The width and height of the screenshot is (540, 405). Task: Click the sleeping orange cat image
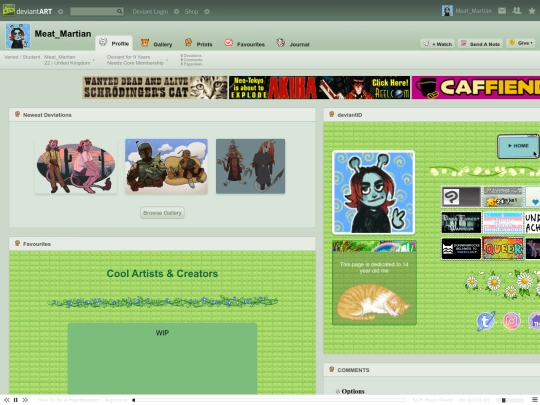point(374,302)
